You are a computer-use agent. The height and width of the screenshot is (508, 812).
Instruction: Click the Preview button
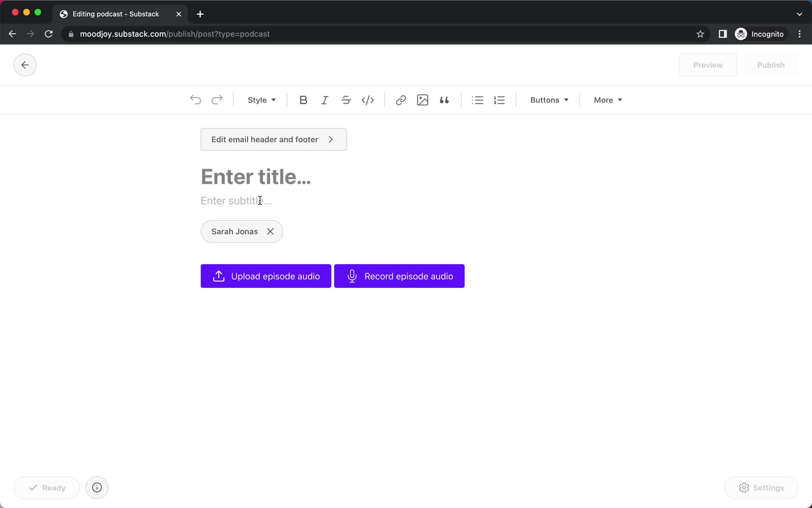(x=708, y=65)
